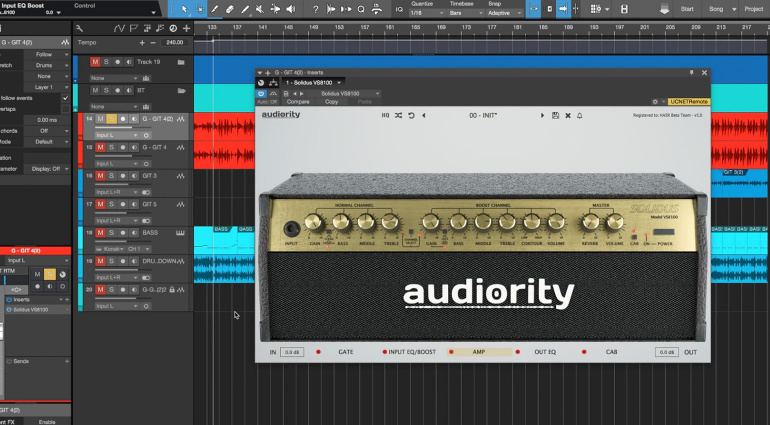Click the Auto: Off button
The height and width of the screenshot is (425, 770).
pyautogui.click(x=267, y=102)
